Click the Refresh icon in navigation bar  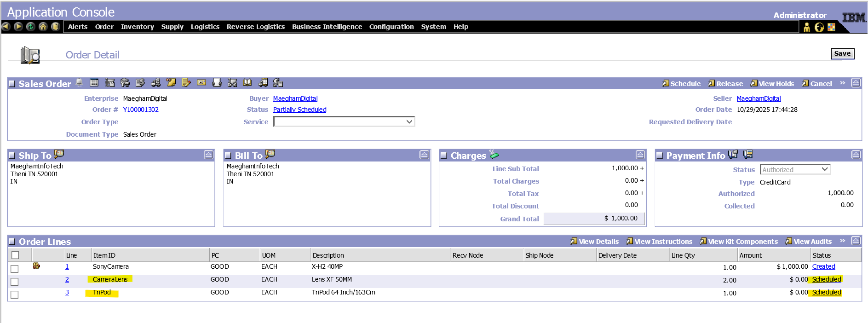point(30,27)
